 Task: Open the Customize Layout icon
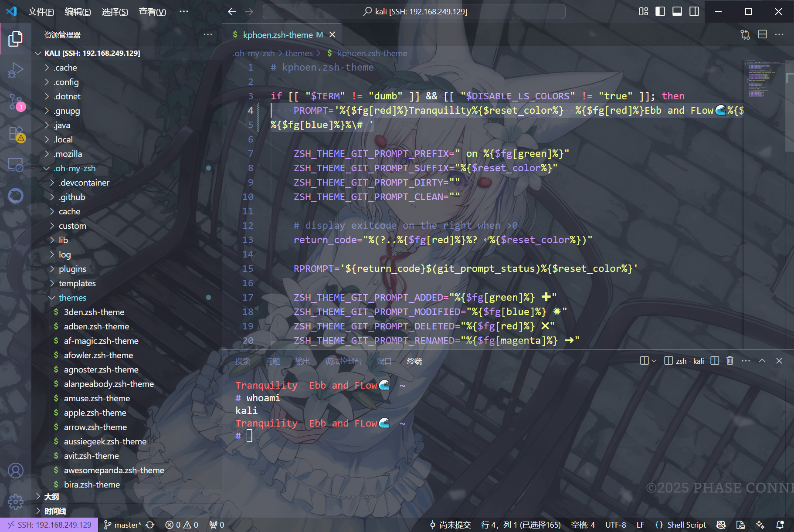(x=644, y=12)
